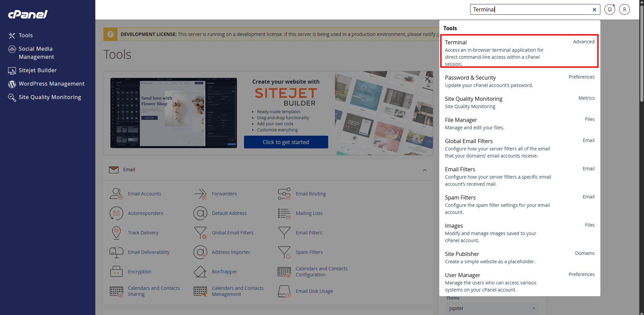Image resolution: width=644 pixels, height=315 pixels.
Task: Click Calendars and Contacts Management icon
Action: click(200, 291)
